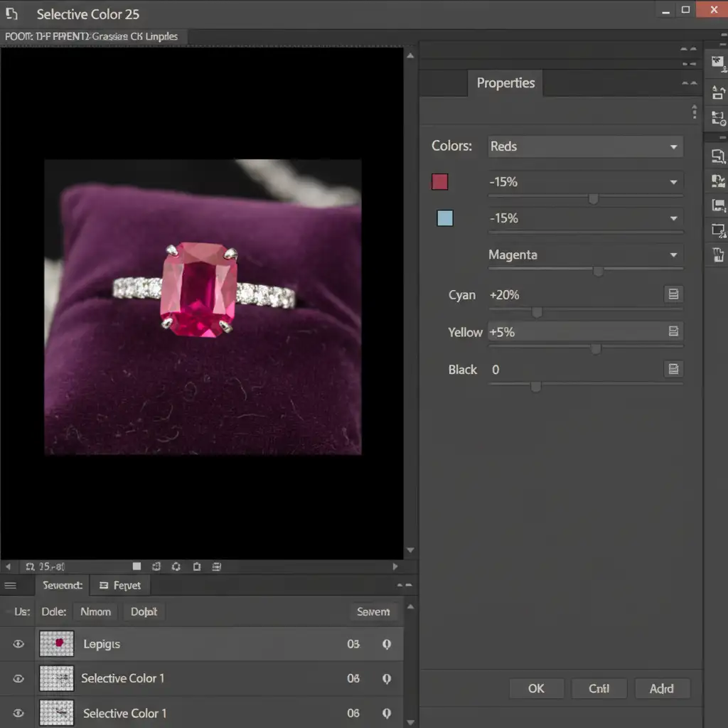Click the bottommost icon in the right dock strip
Viewport: 728px width, 728px height.
click(x=717, y=255)
